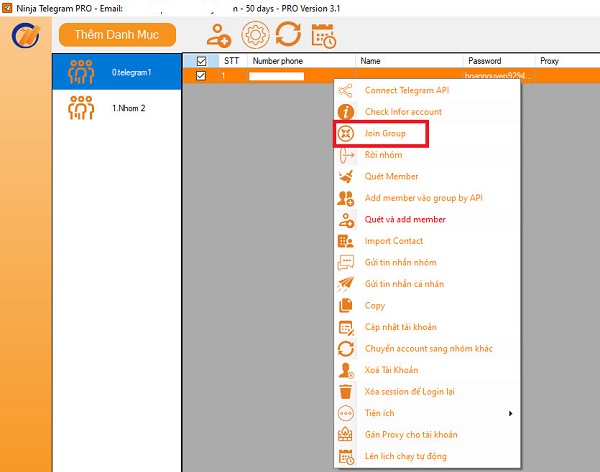Click the Ninja logo icon in sidebar
Image resolution: width=600 pixels, height=472 pixels.
coord(26,35)
